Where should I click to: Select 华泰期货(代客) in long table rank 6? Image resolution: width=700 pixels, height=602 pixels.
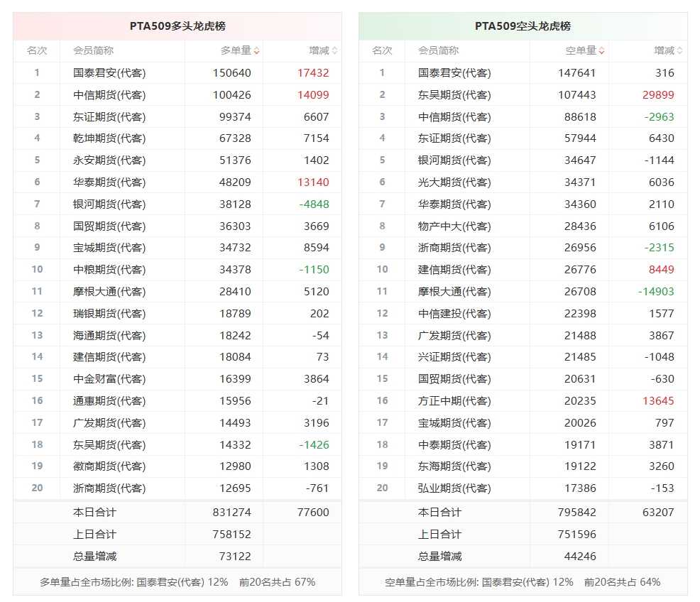coord(109,182)
